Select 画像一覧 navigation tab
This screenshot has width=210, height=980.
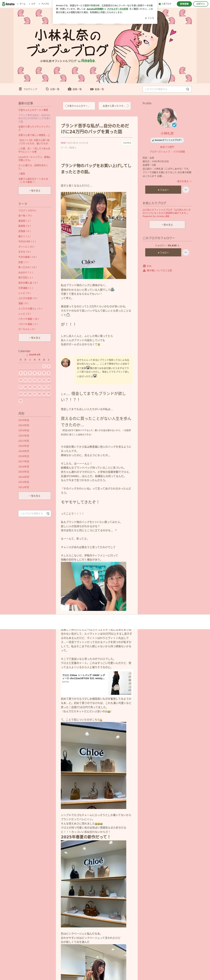[75, 89]
